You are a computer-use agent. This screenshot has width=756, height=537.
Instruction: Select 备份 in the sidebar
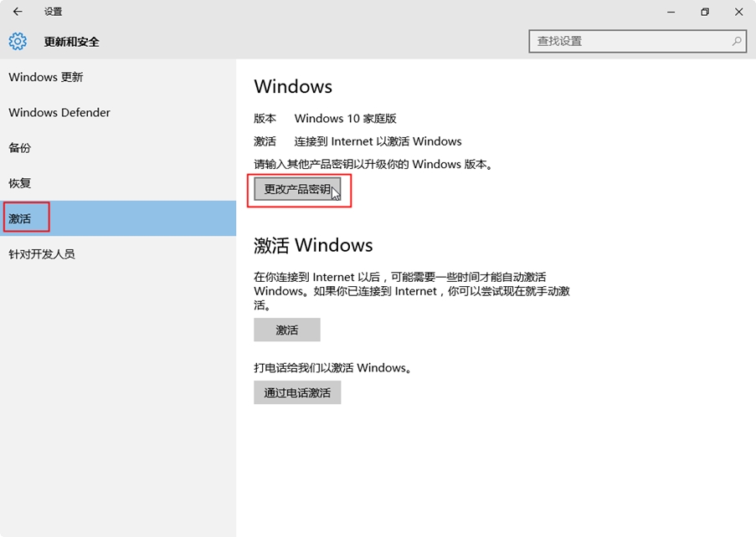(118, 148)
